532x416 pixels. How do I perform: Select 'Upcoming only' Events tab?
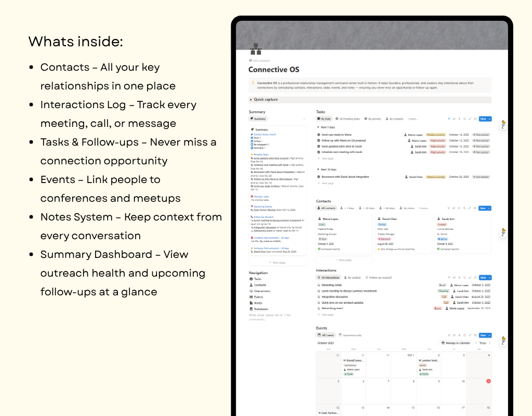pos(350,335)
